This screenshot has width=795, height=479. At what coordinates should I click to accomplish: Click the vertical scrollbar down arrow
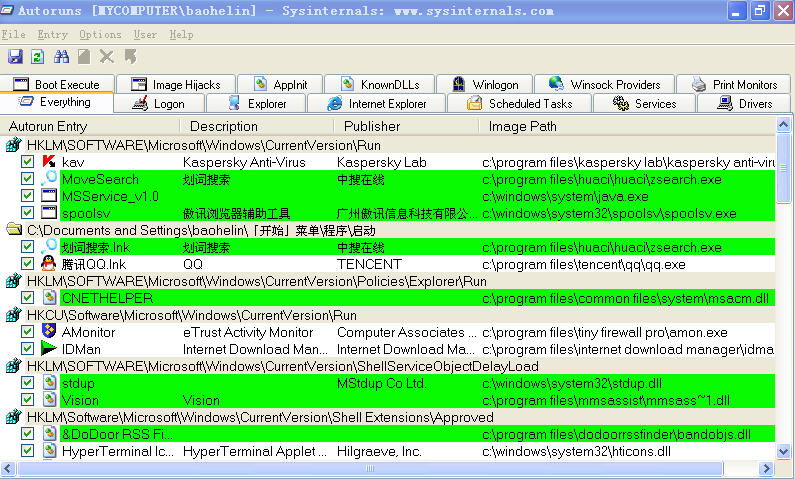pos(785,451)
